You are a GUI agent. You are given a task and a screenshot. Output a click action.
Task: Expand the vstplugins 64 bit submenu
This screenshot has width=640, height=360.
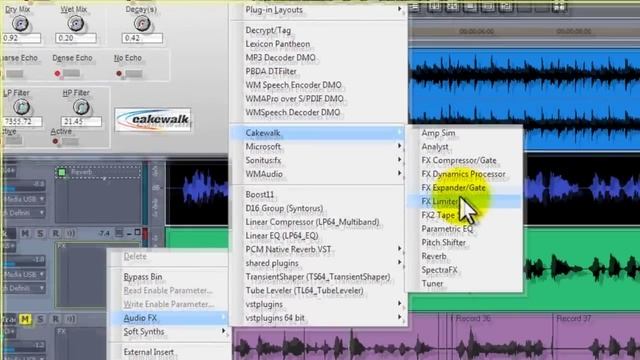point(319,318)
